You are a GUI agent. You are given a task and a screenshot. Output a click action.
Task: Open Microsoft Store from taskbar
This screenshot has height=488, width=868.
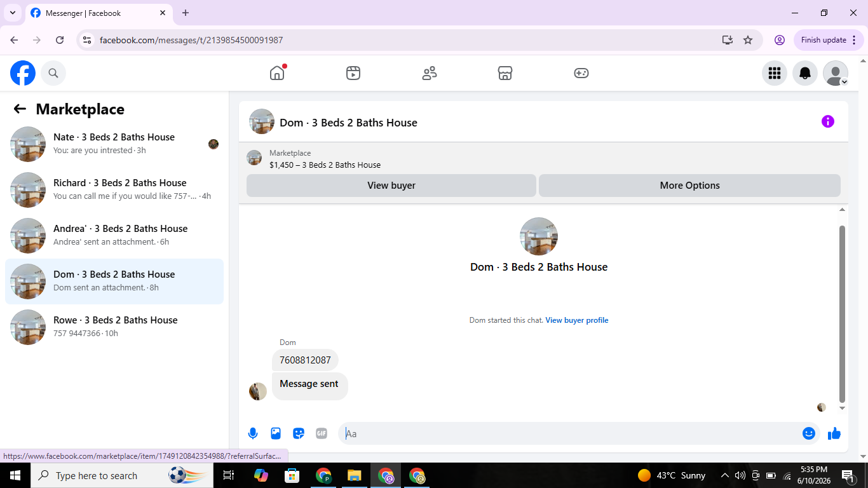tap(292, 475)
